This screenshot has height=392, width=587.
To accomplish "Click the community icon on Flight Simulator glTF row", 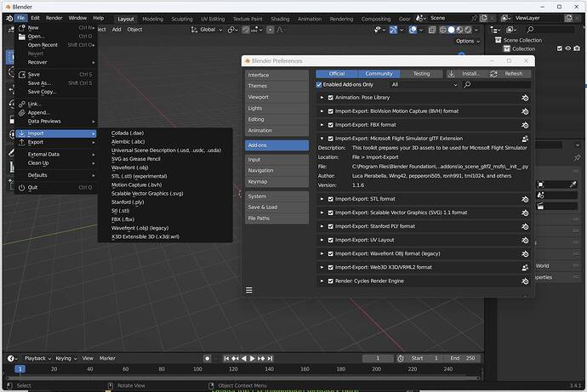I will point(525,138).
